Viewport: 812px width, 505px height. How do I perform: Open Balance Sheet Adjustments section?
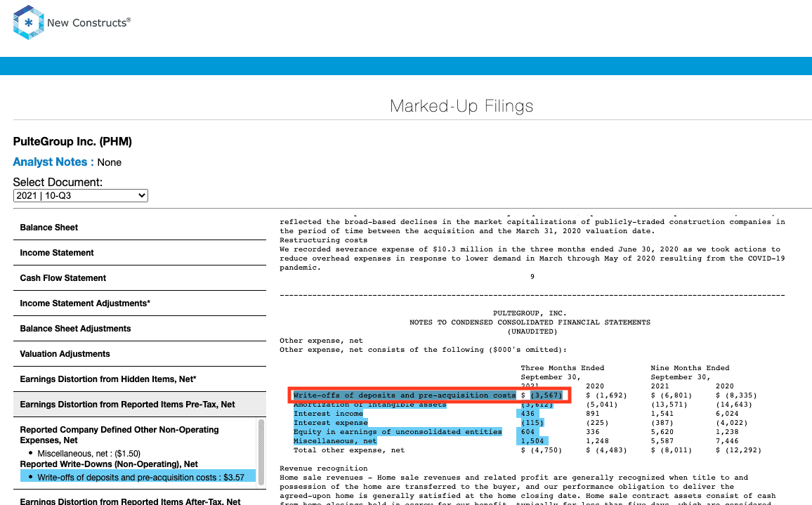coord(139,329)
